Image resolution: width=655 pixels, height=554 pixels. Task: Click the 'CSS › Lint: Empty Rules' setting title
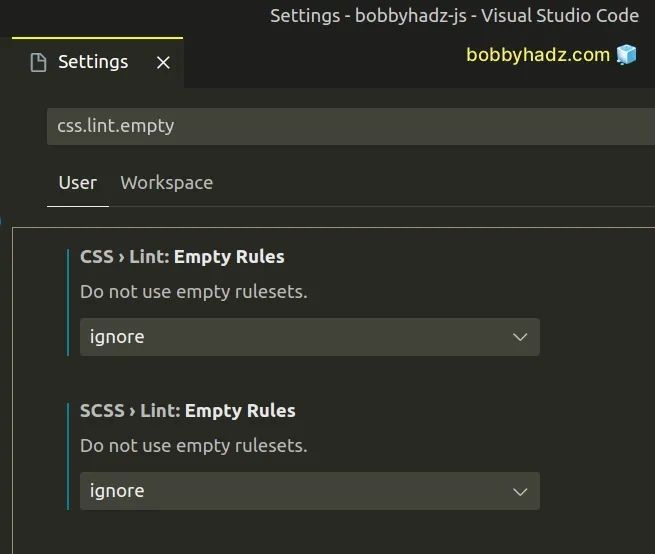point(182,257)
